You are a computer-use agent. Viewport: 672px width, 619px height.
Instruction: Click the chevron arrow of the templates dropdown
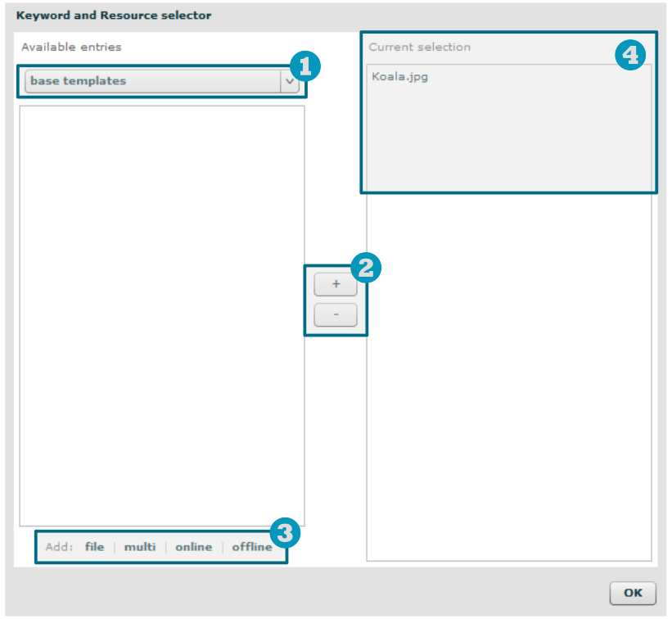[290, 81]
